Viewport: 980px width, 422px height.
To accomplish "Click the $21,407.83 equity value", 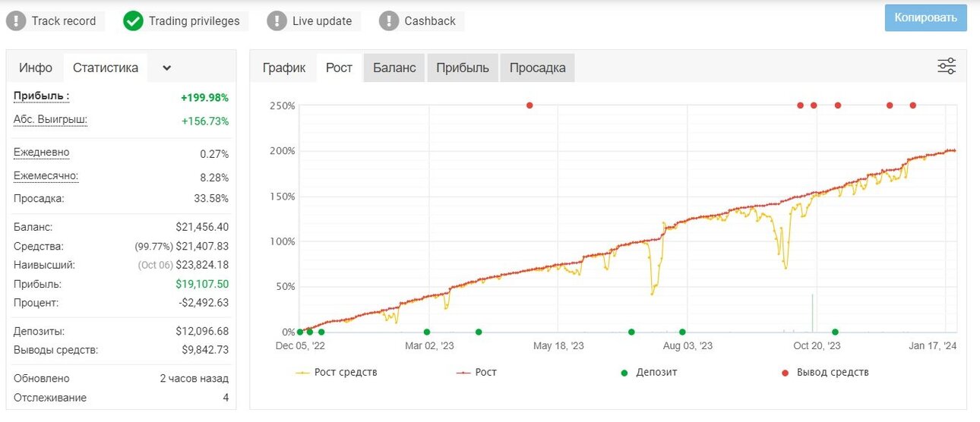I will tap(202, 247).
